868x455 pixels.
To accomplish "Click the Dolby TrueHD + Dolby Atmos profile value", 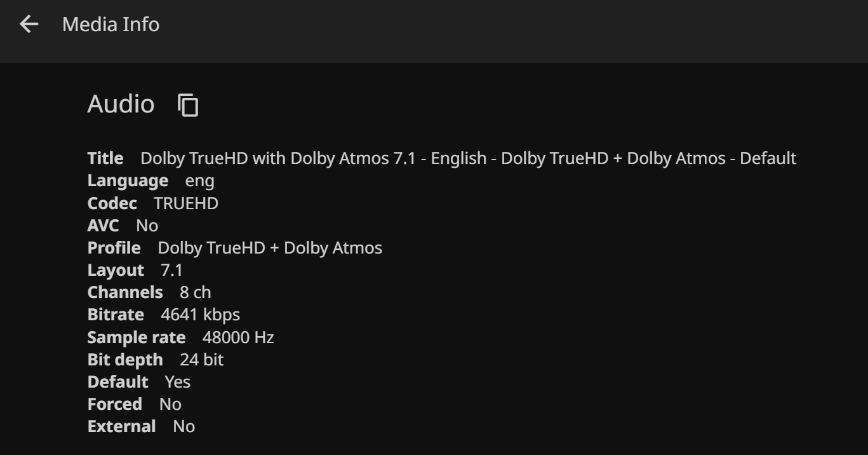I will pos(270,247).
